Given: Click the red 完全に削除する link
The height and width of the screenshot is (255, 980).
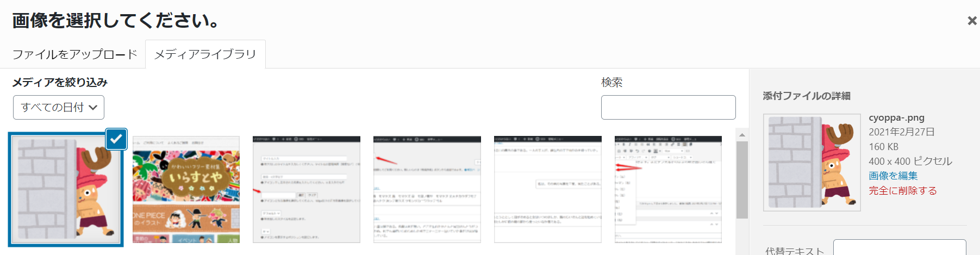Looking at the screenshot, I should [902, 190].
